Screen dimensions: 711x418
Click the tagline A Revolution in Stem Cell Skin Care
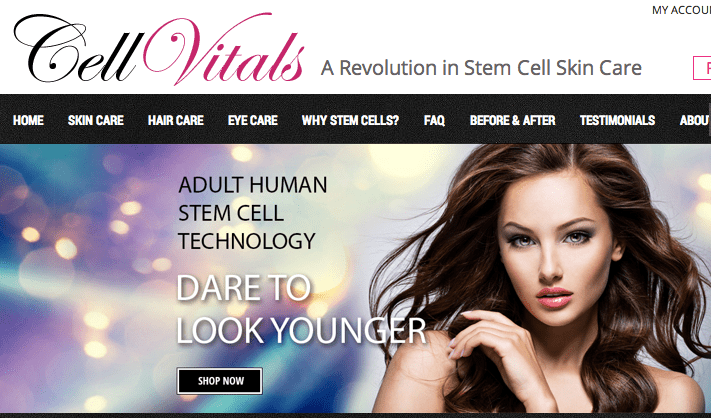coord(481,68)
